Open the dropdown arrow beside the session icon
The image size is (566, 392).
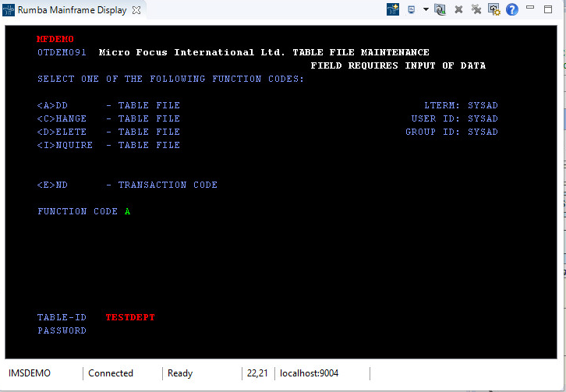(x=426, y=9)
